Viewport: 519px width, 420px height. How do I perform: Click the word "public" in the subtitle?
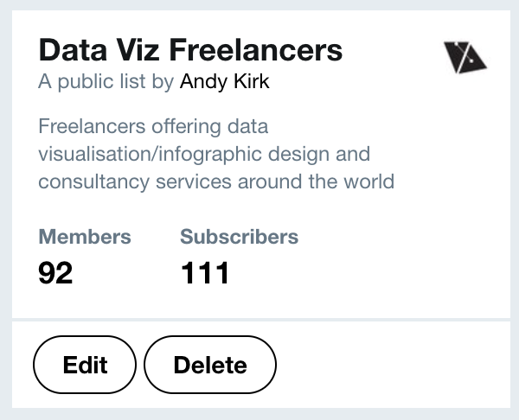tap(75, 82)
